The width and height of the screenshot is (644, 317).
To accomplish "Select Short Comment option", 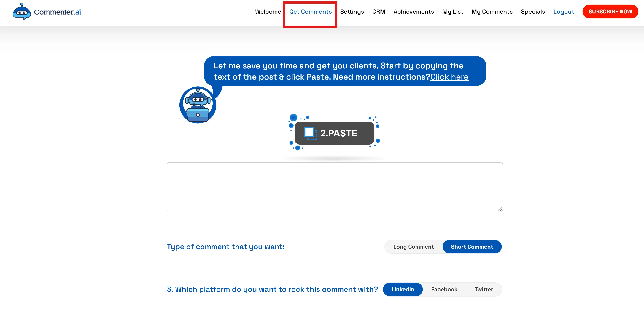I will point(472,247).
